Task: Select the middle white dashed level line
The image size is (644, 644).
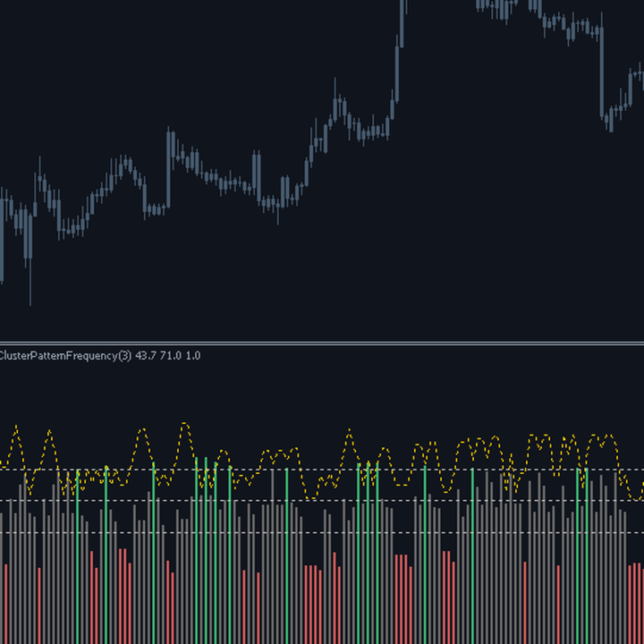Action: [322, 500]
